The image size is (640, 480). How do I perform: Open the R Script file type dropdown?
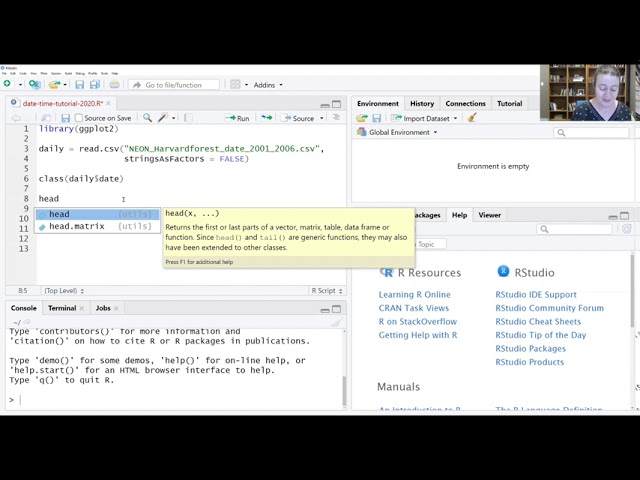click(x=327, y=291)
